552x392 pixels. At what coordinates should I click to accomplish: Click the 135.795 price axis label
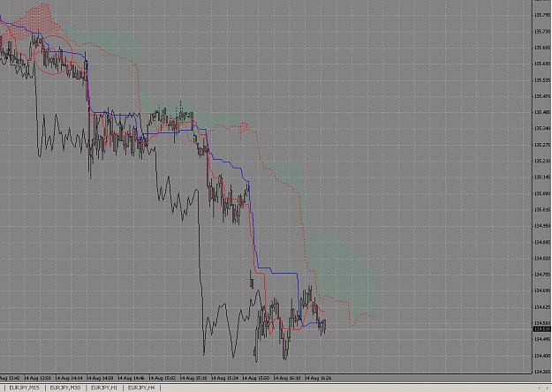[542, 15]
